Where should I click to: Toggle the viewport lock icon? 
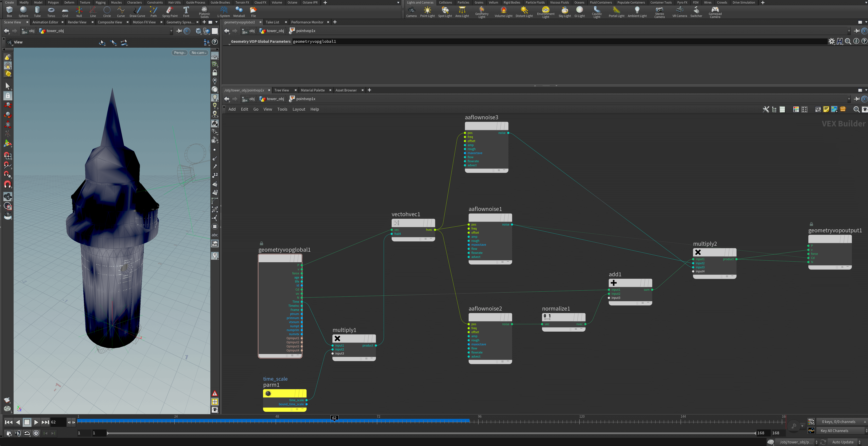(x=215, y=73)
